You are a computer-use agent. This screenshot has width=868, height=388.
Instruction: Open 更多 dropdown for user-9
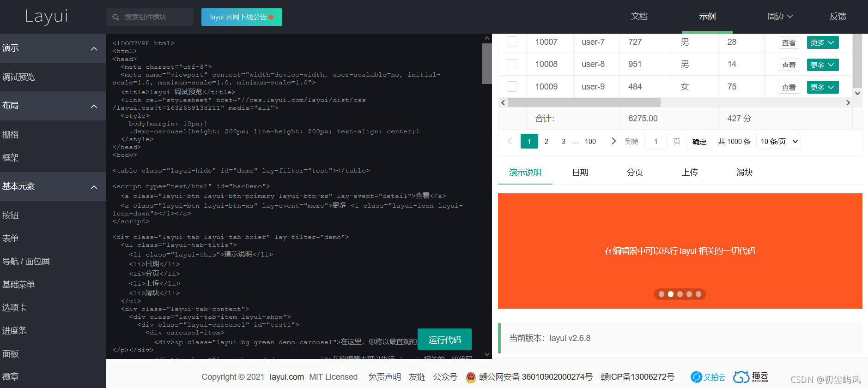[x=823, y=87]
